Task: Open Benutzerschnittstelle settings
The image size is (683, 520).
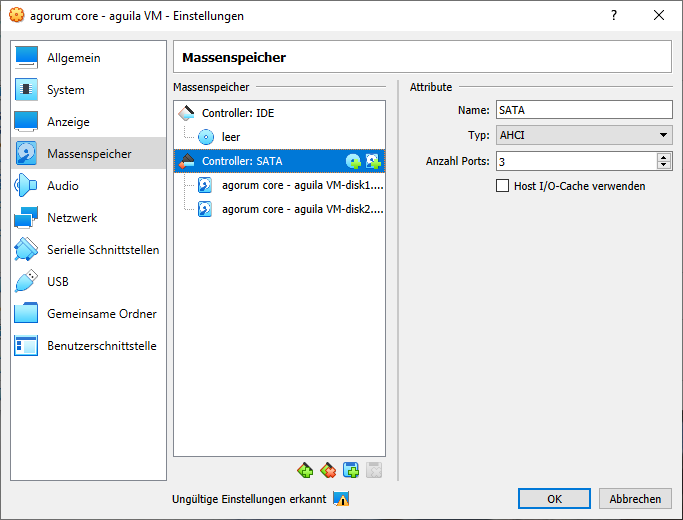Action: [88, 345]
